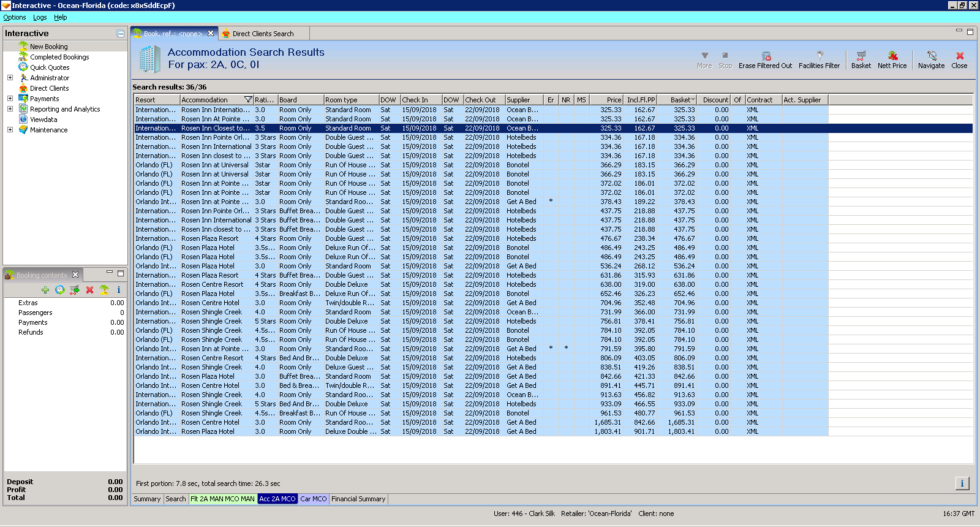
Task: Click Erase Filtered Out icon
Action: (765, 56)
